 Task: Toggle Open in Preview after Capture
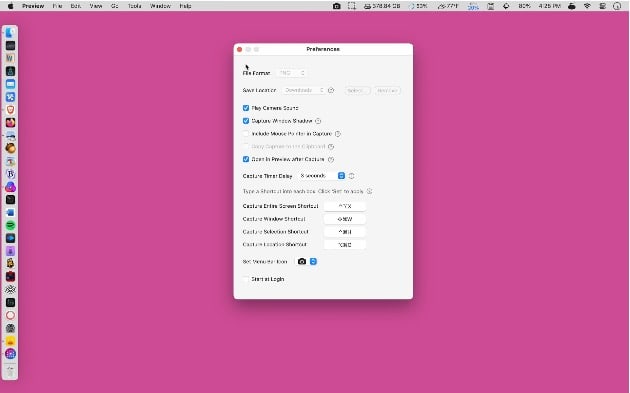click(x=246, y=159)
